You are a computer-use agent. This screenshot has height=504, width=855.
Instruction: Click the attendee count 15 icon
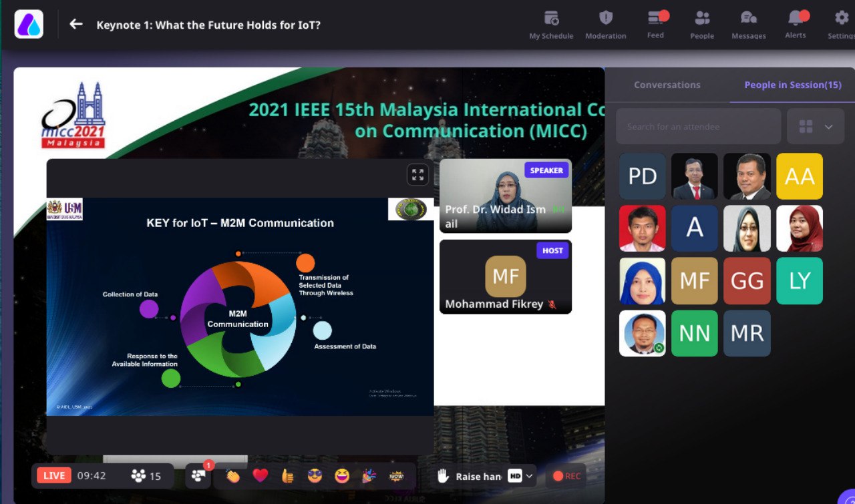[146, 476]
